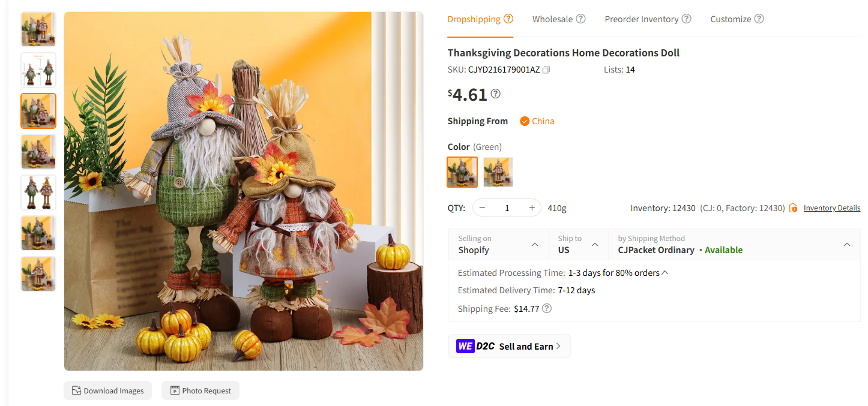This screenshot has width=868, height=406.
Task: Copy the SKU using the copy icon
Action: click(x=546, y=70)
